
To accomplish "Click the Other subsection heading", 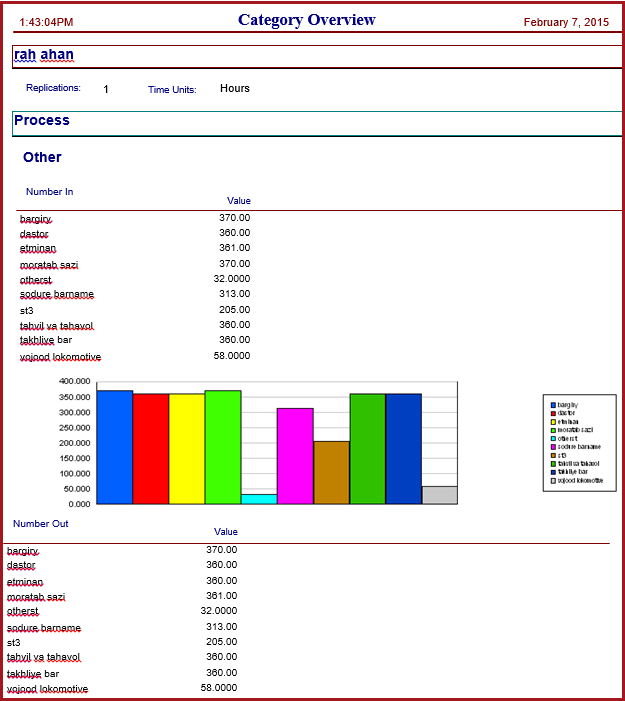I will coord(42,157).
